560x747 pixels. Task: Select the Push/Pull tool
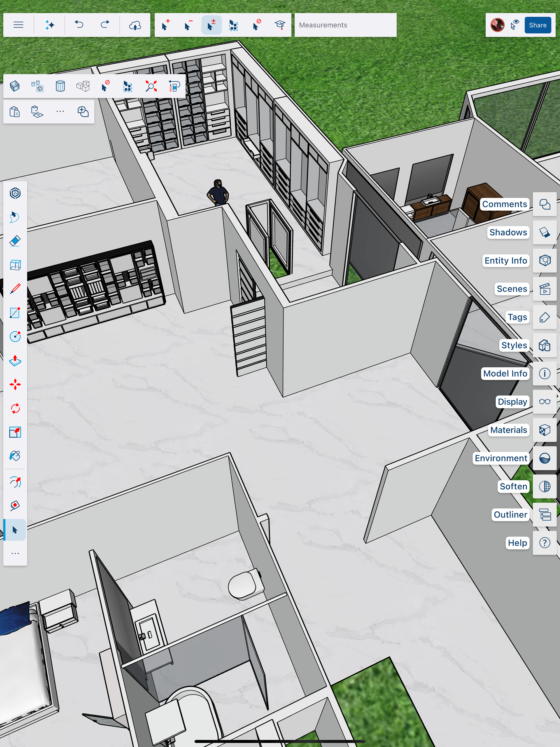click(x=15, y=361)
